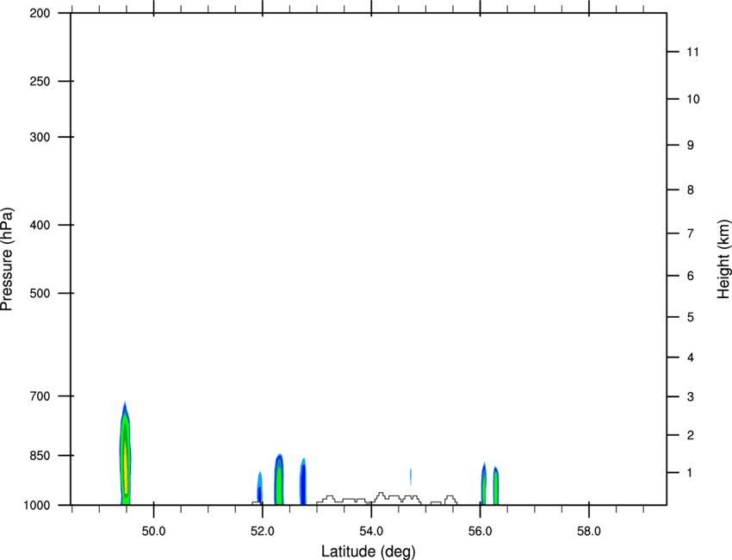
Task: Click the 4 km height label
Action: point(690,358)
